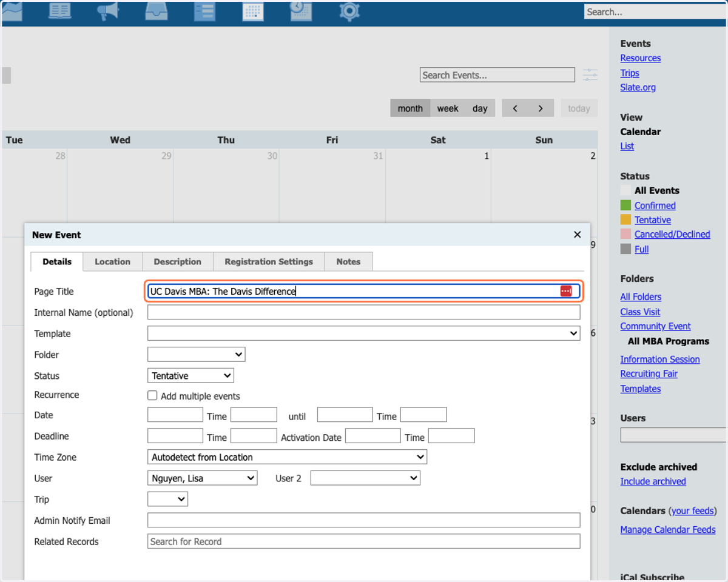Switch to the Location tab
728x582 pixels.
[112, 262]
